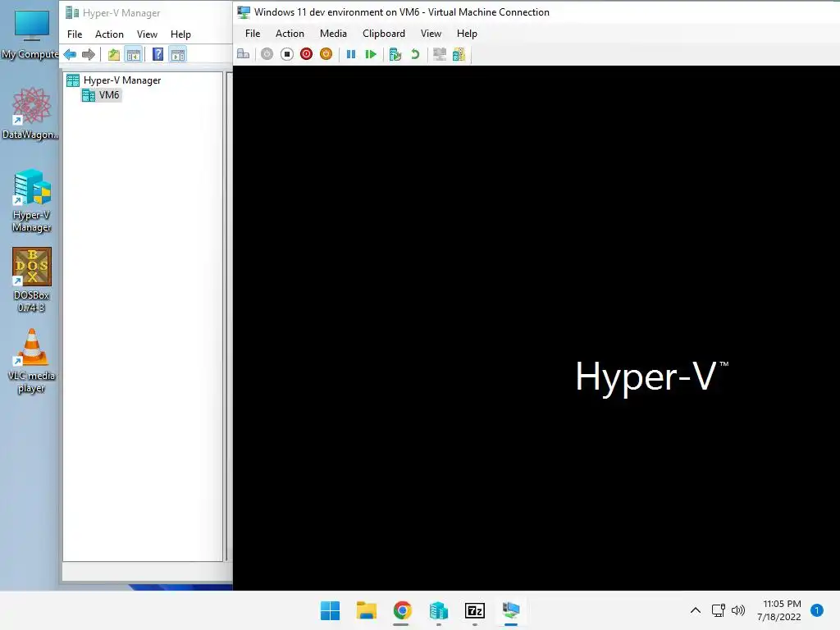Click the Help question mark toolbar icon
Viewport: 840px width, 630px height.
tap(157, 54)
